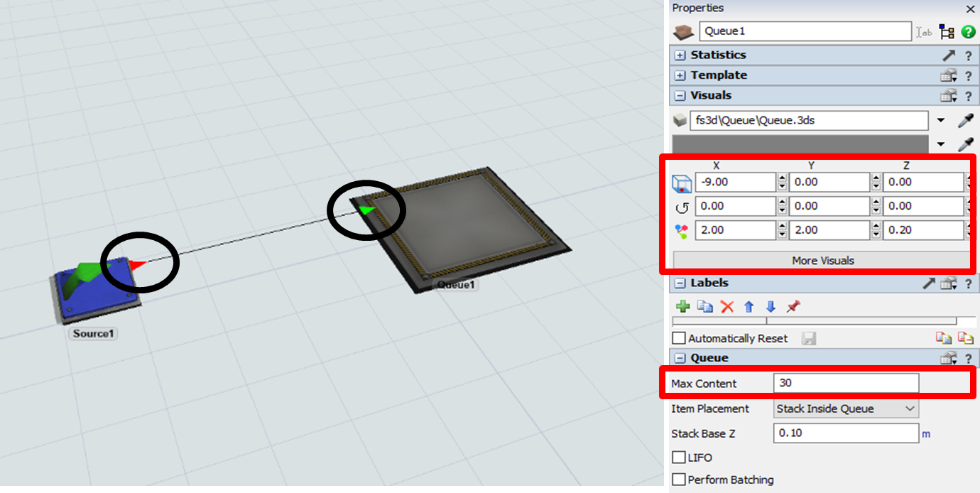The height and width of the screenshot is (493, 980).
Task: Click the More Visuals button
Action: coord(822,261)
